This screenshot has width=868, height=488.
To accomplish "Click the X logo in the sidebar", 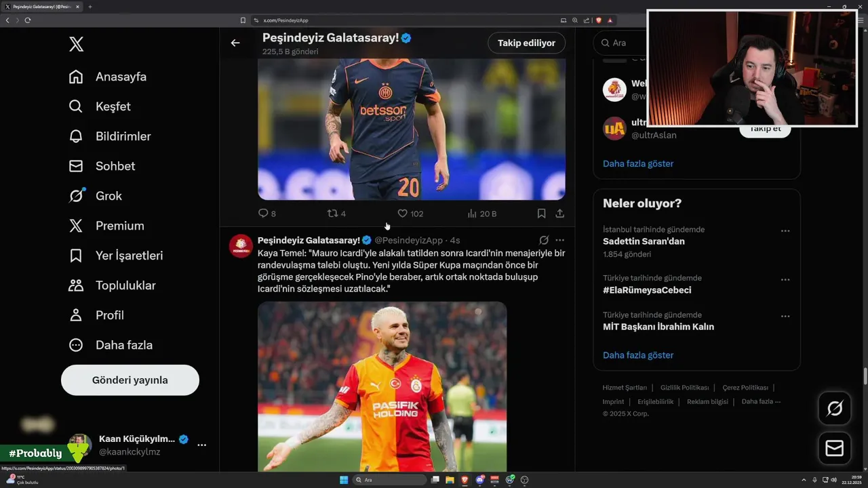I will tap(76, 45).
